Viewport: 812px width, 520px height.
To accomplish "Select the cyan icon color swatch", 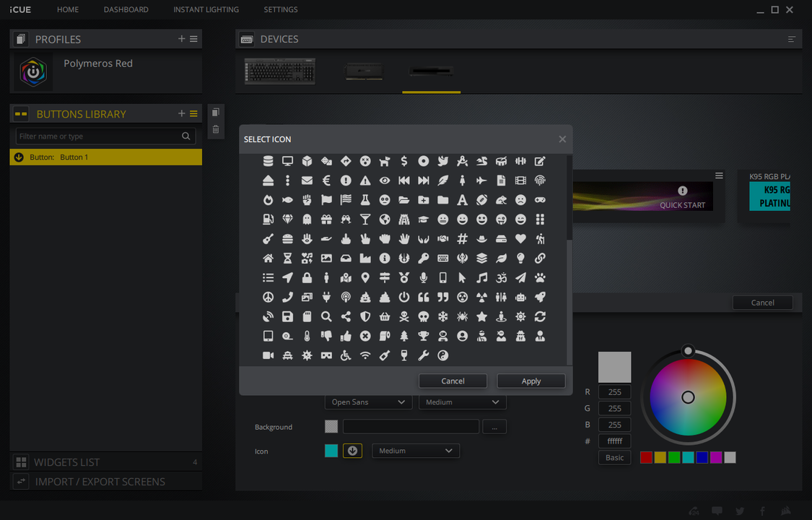I will point(331,451).
